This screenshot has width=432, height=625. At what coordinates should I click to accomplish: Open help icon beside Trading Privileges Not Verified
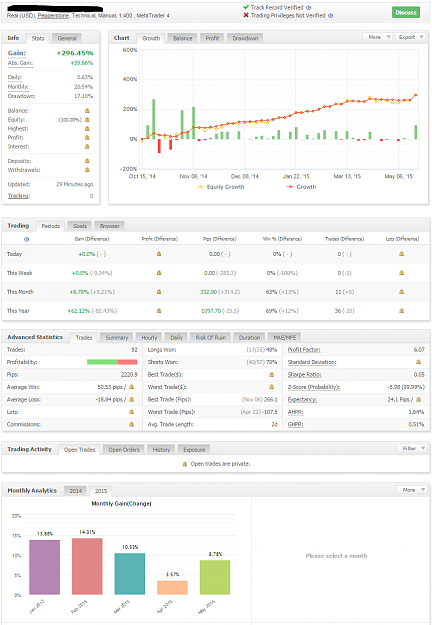coord(330,16)
